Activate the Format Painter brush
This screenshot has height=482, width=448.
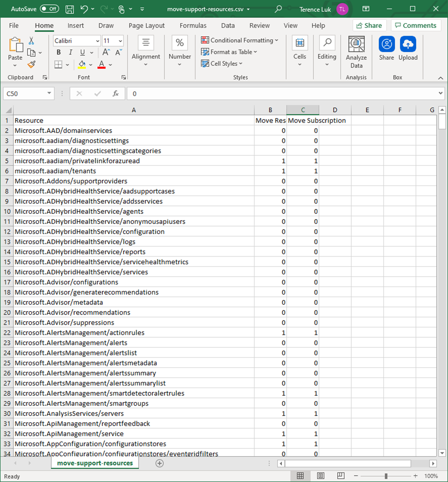pos(32,65)
